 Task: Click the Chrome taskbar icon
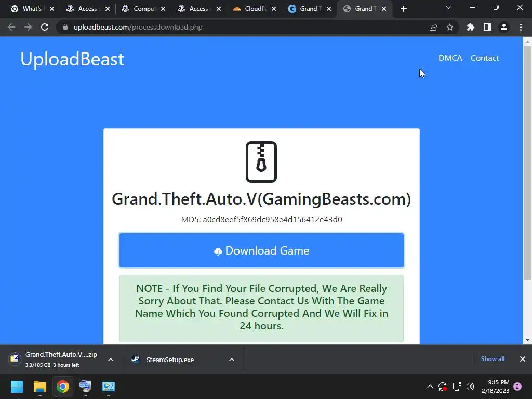click(63, 387)
